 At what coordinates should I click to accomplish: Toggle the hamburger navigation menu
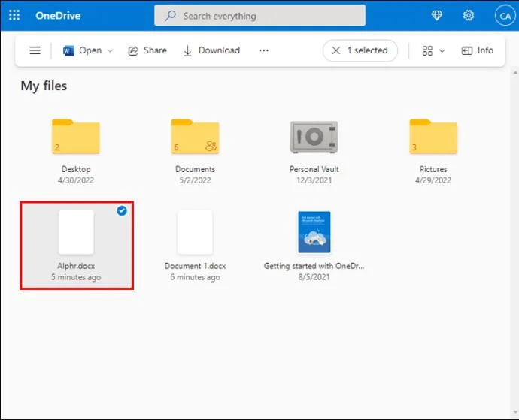(35, 50)
